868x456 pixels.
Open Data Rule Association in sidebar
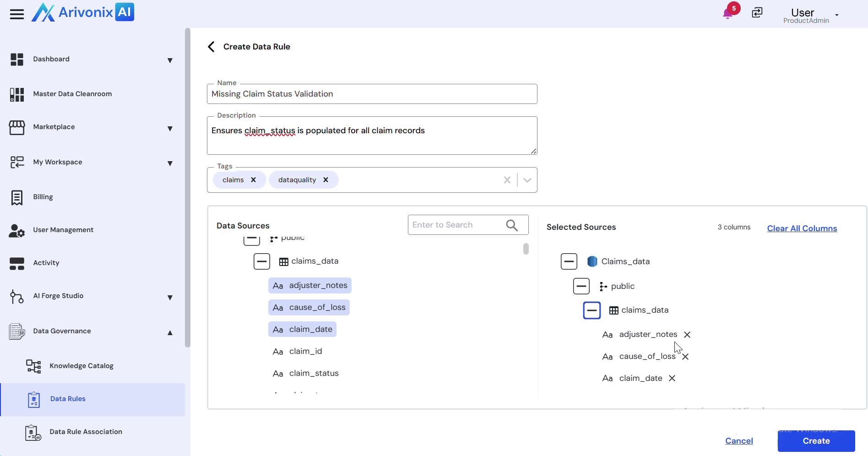86,432
